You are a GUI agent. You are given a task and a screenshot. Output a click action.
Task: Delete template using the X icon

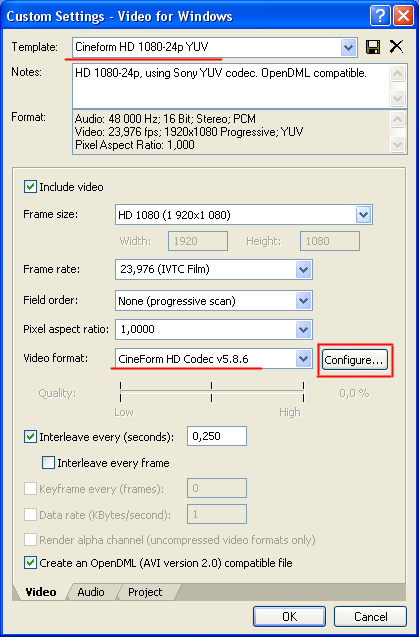(x=396, y=47)
